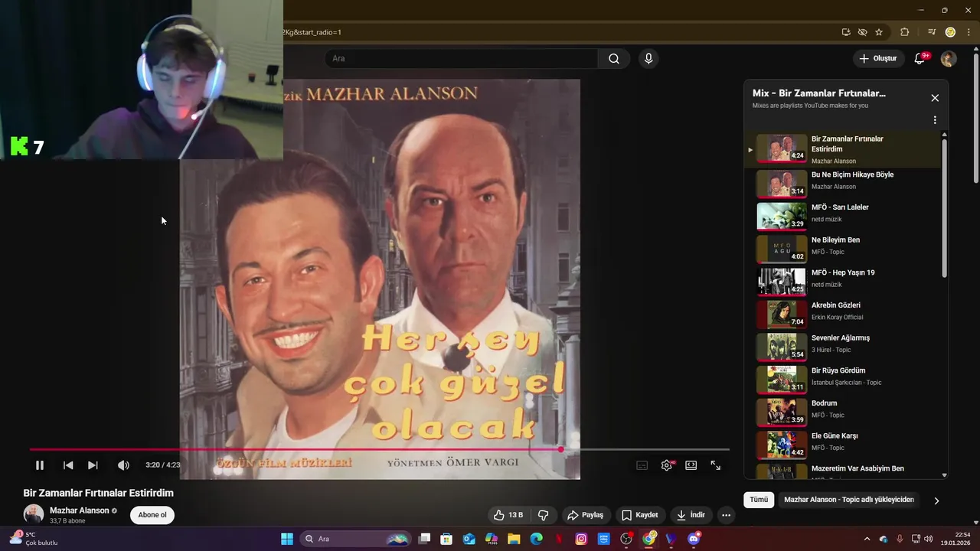Open the Chrome profile avatar
The image size is (980, 551).
[x=950, y=32]
